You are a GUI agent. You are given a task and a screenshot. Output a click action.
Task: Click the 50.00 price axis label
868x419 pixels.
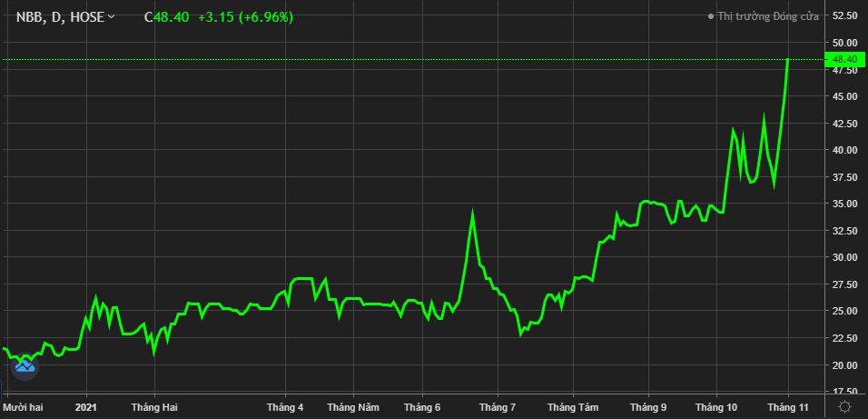coord(844,43)
